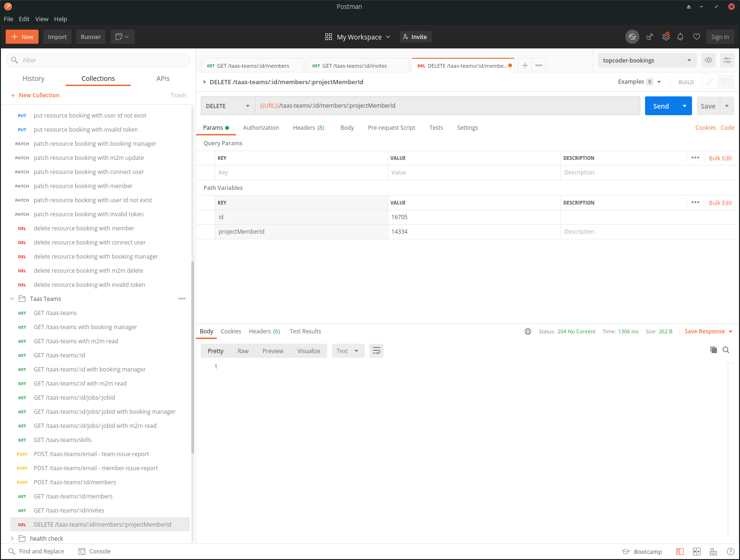This screenshot has width=740, height=560.
Task: Toggle line wrap icon in response body
Action: (377, 351)
